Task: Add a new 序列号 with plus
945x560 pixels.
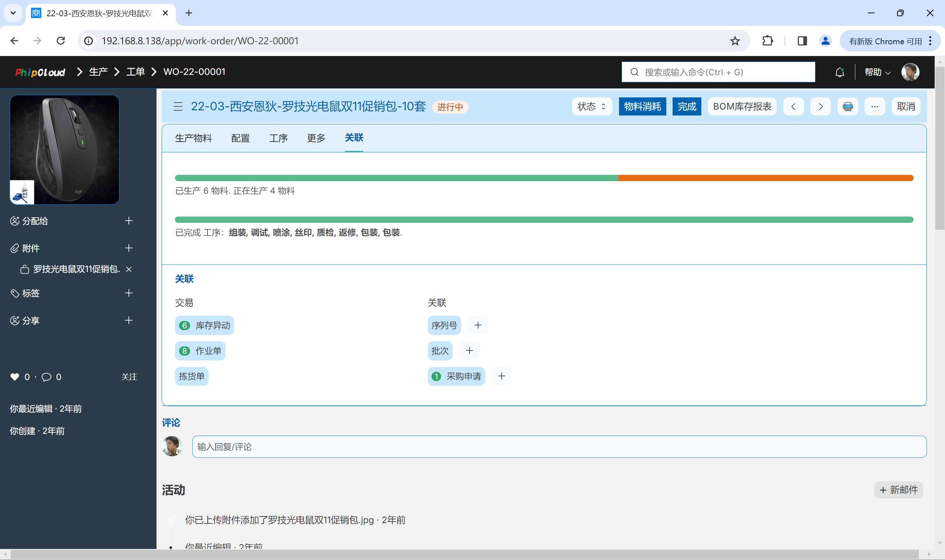Action: coord(478,325)
